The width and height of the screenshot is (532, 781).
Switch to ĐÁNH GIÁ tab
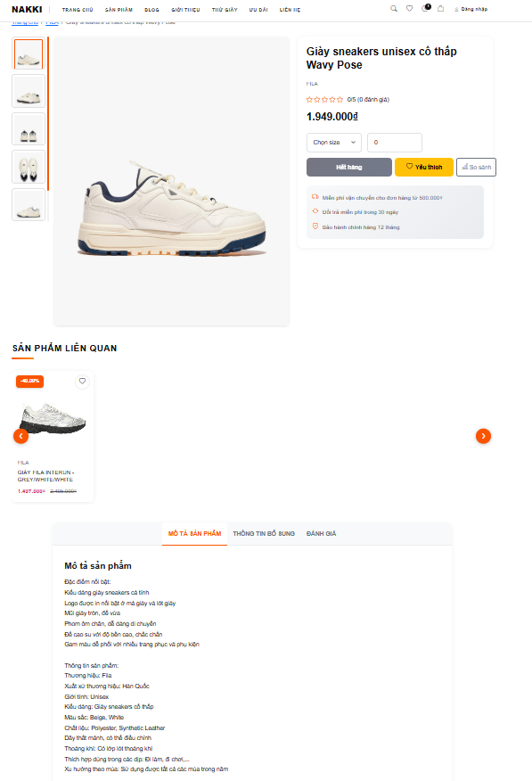[321, 533]
